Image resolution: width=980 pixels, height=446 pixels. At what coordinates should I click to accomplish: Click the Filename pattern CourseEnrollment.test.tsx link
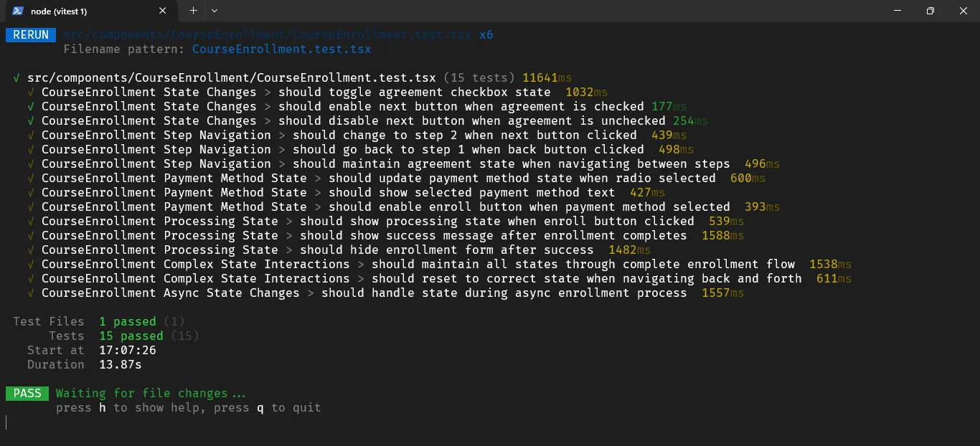[281, 49]
